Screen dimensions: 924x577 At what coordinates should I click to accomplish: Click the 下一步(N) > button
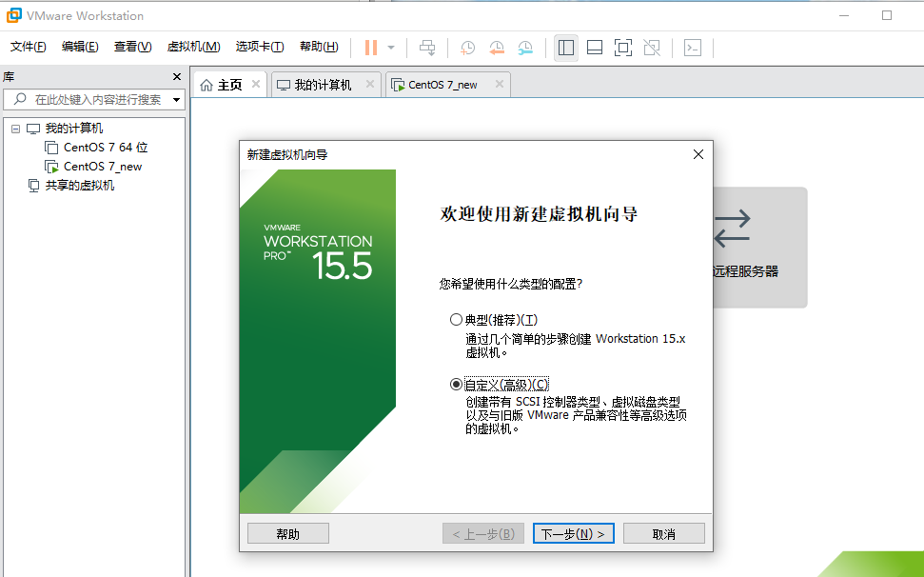[574, 534]
